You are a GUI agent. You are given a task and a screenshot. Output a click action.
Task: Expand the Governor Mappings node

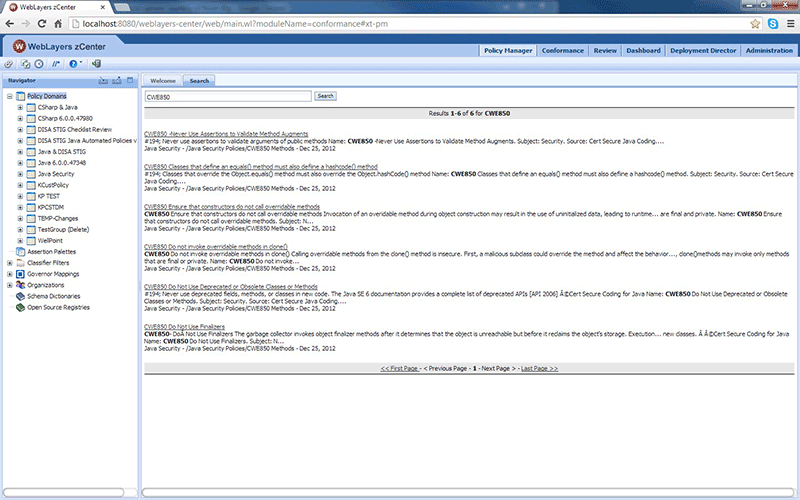[10, 274]
